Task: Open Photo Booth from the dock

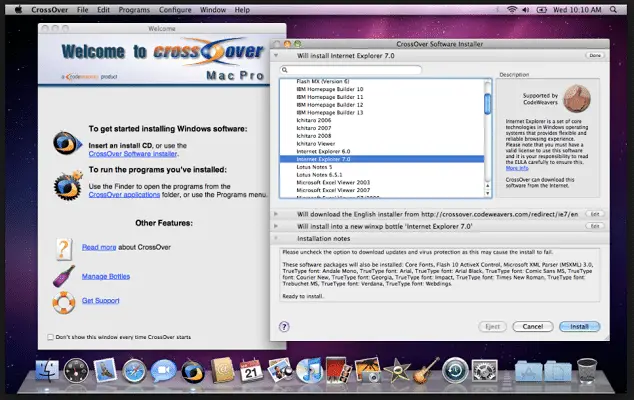Action: coord(338,370)
